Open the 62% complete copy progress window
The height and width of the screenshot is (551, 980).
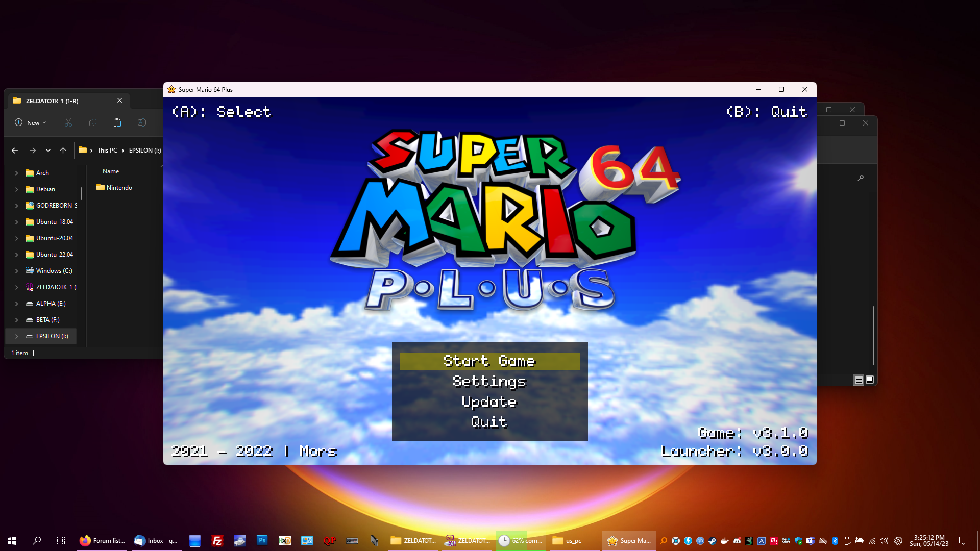521,541
